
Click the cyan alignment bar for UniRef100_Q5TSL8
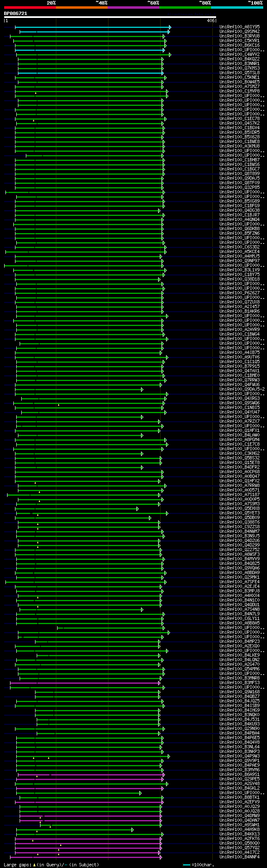pyautogui.click(x=91, y=73)
